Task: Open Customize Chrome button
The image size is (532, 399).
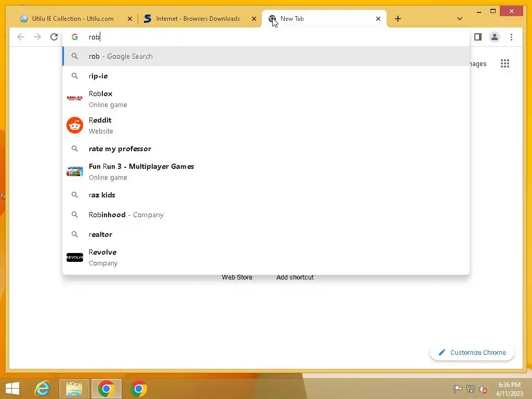Action: pyautogui.click(x=472, y=353)
